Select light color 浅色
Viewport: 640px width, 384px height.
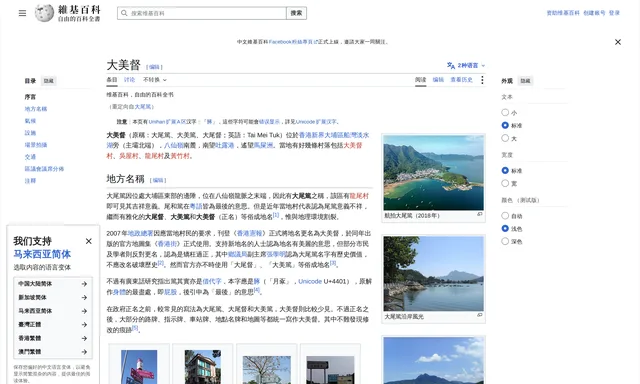tap(505, 229)
